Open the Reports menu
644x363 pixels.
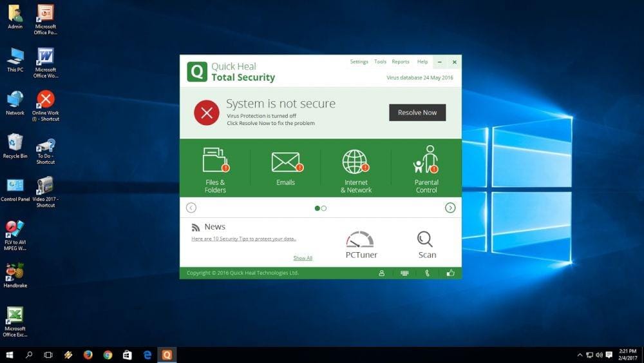tap(401, 62)
